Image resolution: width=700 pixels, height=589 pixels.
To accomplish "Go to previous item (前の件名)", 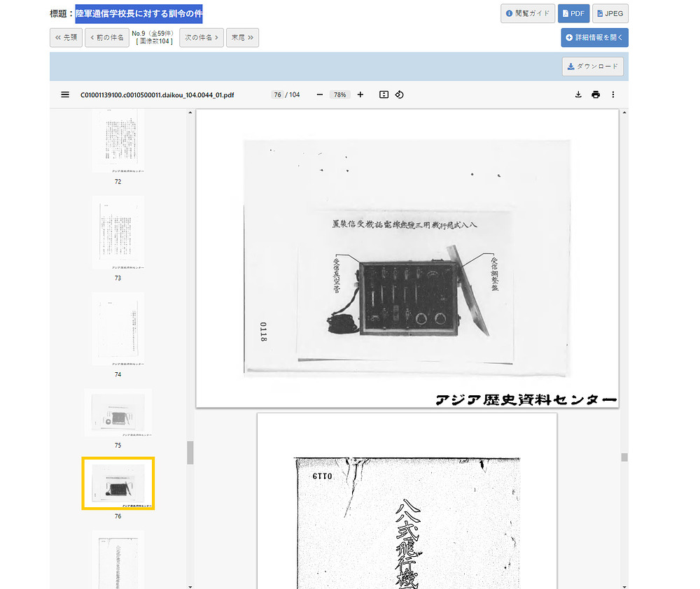I will [x=106, y=38].
